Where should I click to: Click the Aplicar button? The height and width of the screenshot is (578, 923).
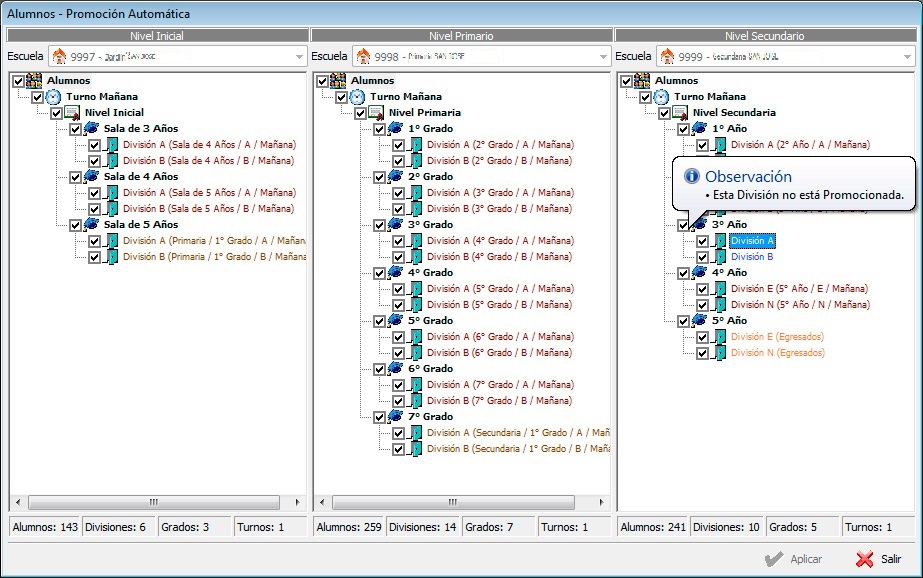(793, 559)
